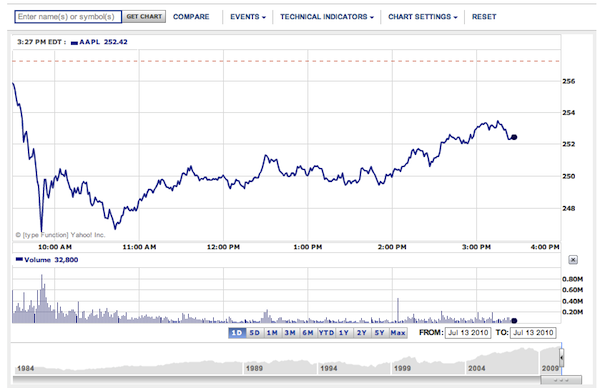Image resolution: width=600 pixels, height=388 pixels.
Task: Select the 5Y time range tab
Action: click(379, 333)
